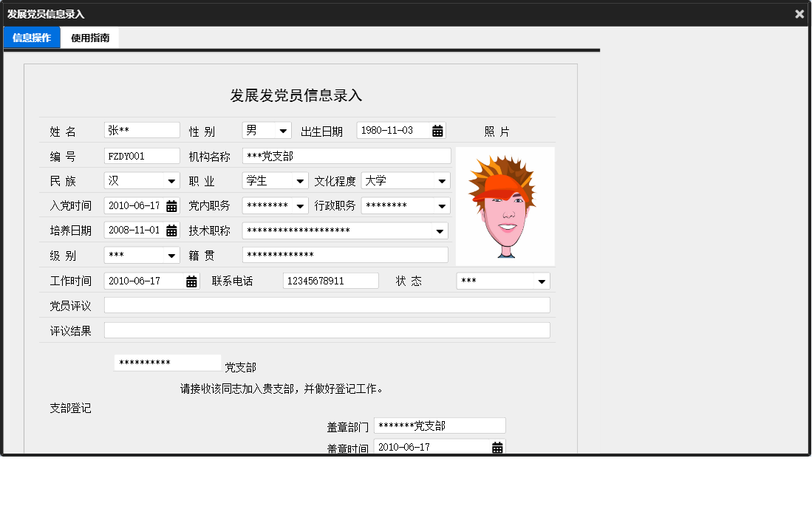This screenshot has width=812, height=526.
Task: Open the 状态 dropdown
Action: point(541,281)
